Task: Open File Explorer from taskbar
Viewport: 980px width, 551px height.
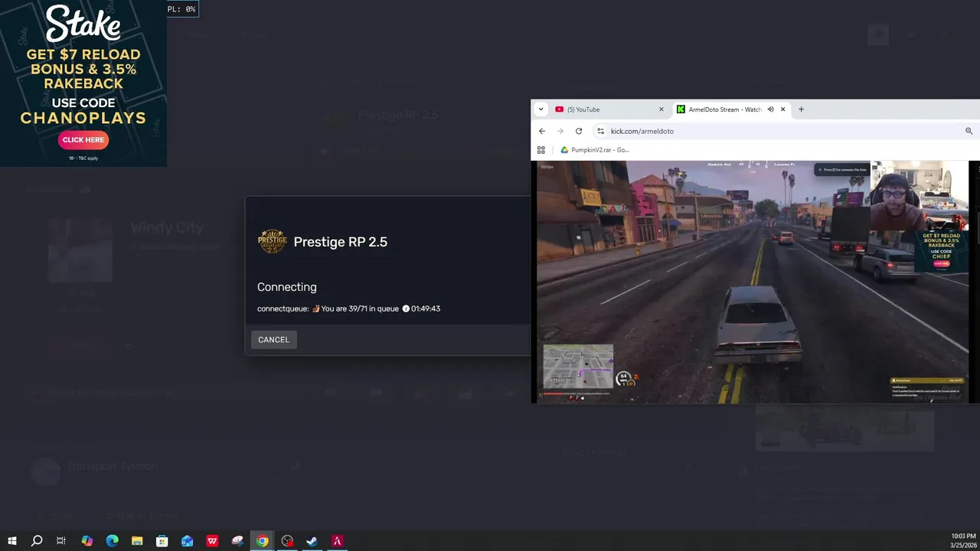Action: click(137, 541)
